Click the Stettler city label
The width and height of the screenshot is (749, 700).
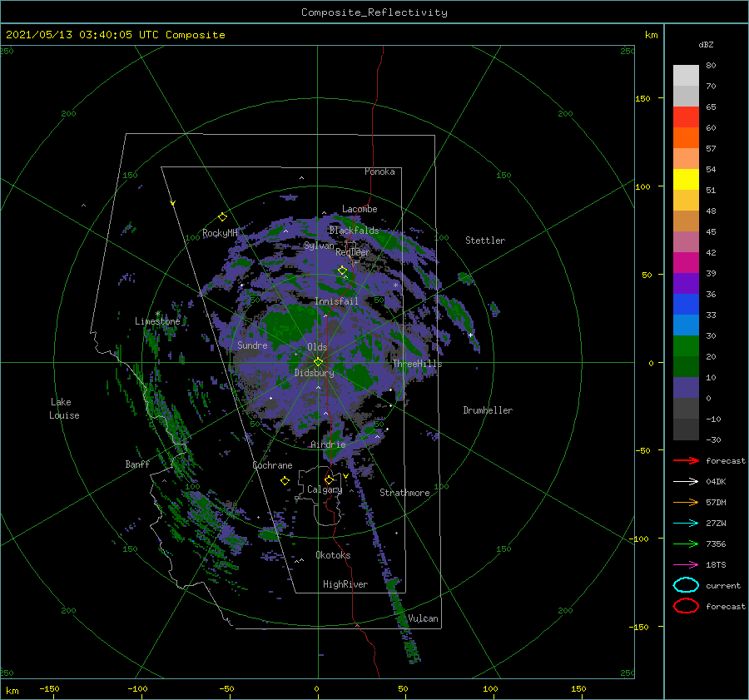click(485, 241)
